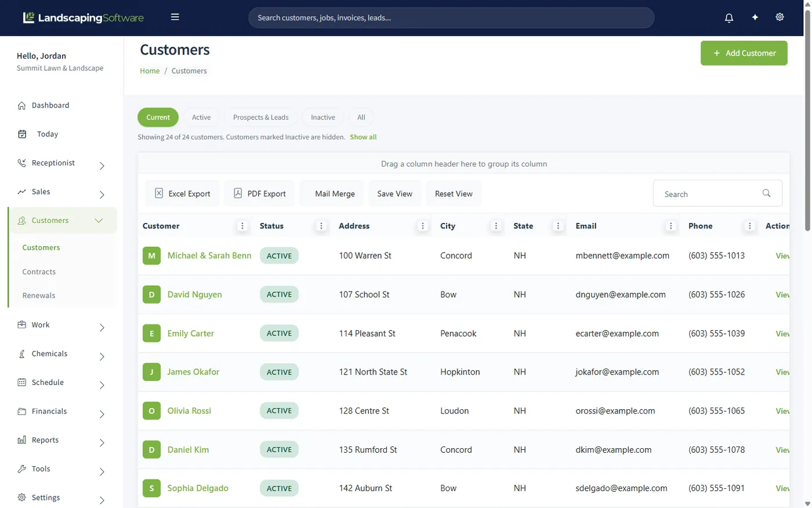Collapse the Customers sidebar section
Image resolution: width=812 pixels, height=508 pixels.
(x=99, y=221)
